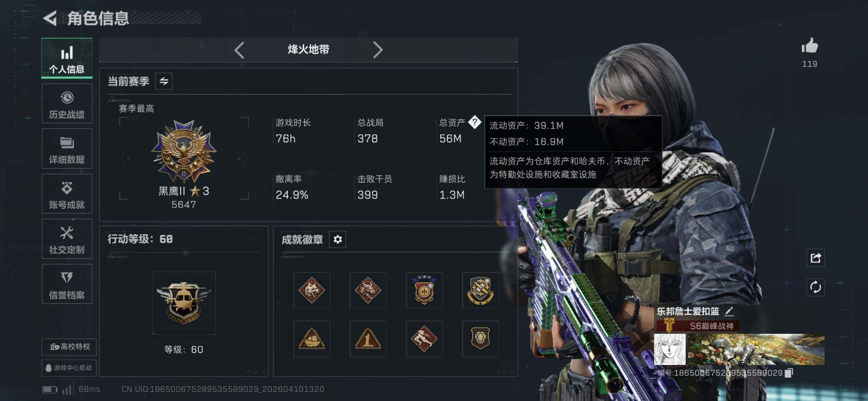
Task: Go to previous mode with left chevron
Action: (x=239, y=50)
